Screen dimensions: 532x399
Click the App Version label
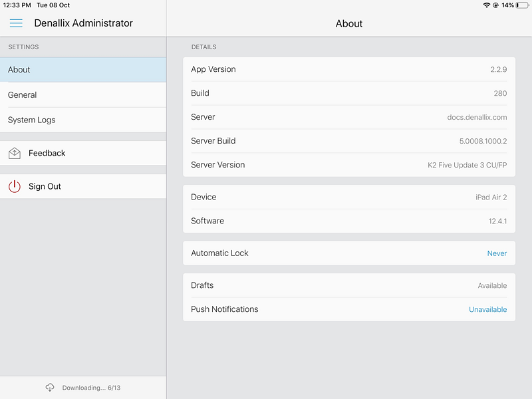[213, 69]
